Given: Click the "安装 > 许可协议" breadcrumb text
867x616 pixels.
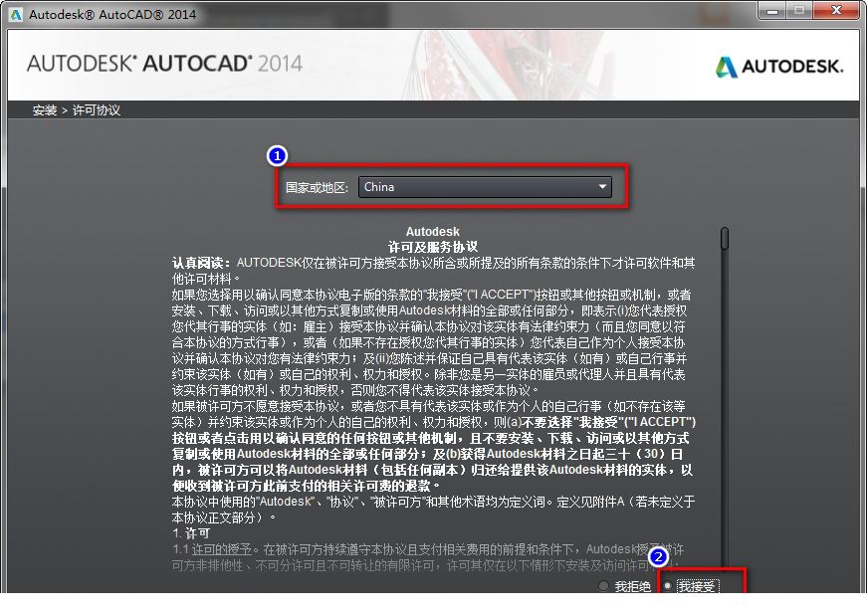Looking at the screenshot, I should [x=77, y=110].
